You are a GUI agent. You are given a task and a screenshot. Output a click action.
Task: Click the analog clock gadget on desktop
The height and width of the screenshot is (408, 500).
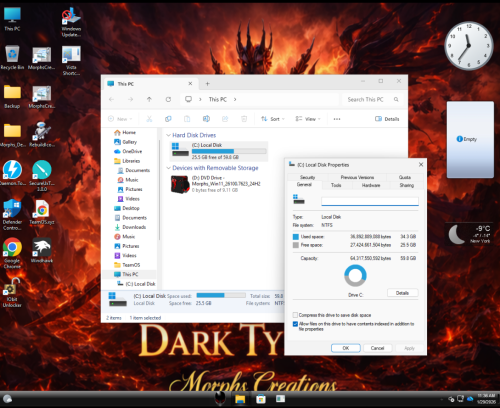[469, 46]
